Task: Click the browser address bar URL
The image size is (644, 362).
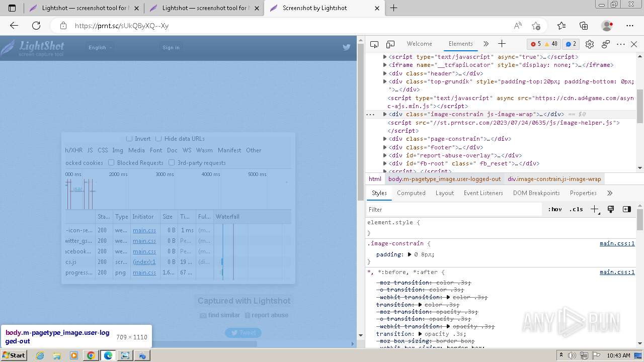Action: click(x=122, y=26)
